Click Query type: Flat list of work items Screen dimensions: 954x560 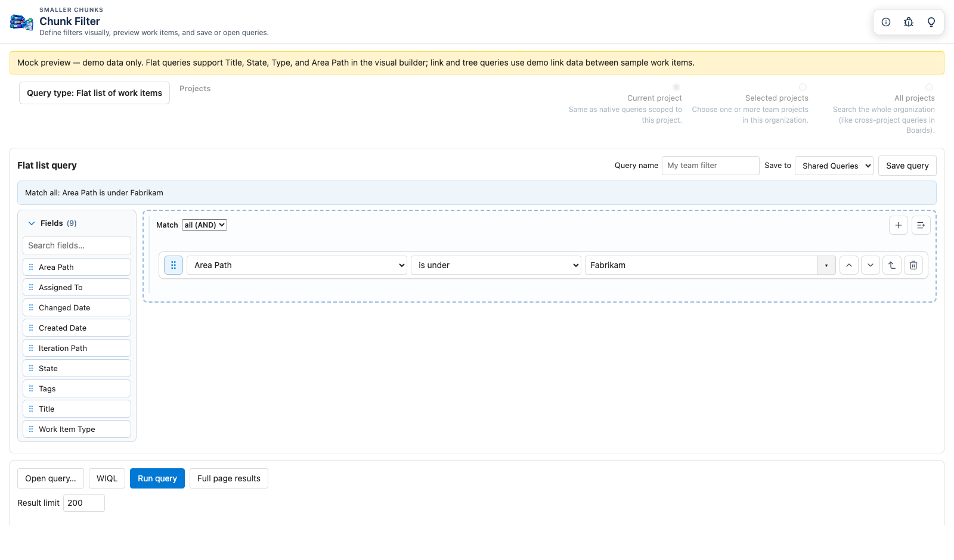pyautogui.click(x=94, y=93)
